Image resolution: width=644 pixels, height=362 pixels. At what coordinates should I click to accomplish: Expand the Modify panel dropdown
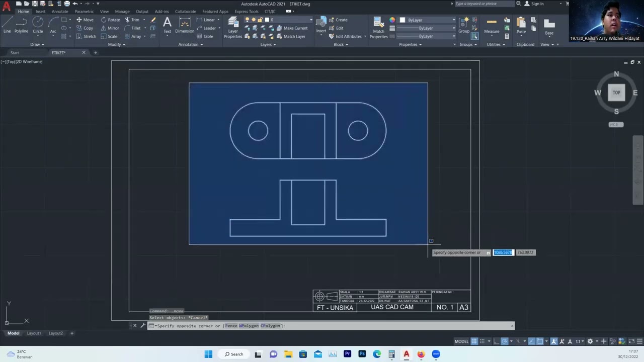tap(117, 44)
